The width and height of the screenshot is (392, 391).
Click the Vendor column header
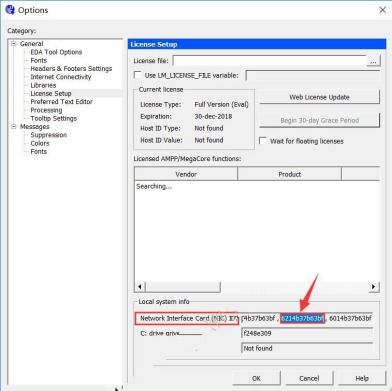click(x=186, y=174)
